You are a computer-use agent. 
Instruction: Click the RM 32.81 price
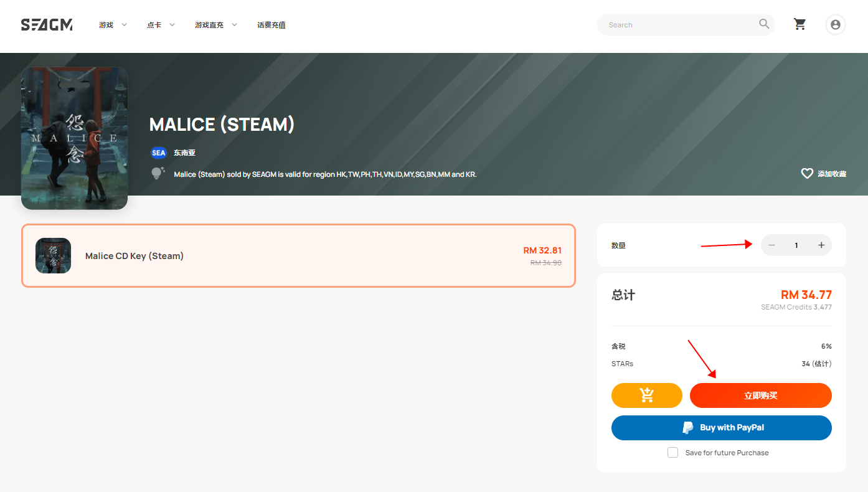pyautogui.click(x=542, y=250)
